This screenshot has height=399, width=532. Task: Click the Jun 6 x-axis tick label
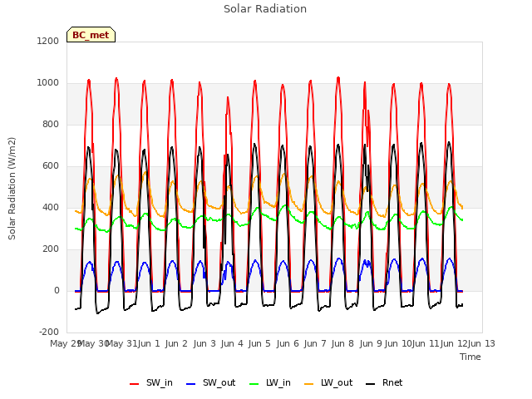coord(288,343)
